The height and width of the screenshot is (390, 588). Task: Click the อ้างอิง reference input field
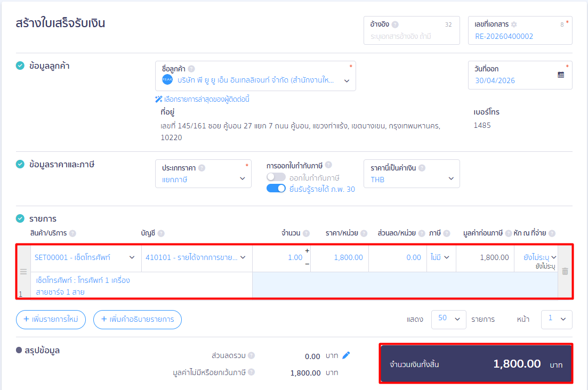pyautogui.click(x=410, y=36)
